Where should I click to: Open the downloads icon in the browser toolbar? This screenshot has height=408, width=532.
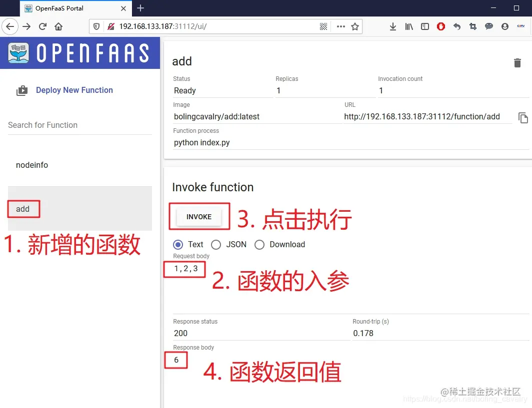click(393, 26)
